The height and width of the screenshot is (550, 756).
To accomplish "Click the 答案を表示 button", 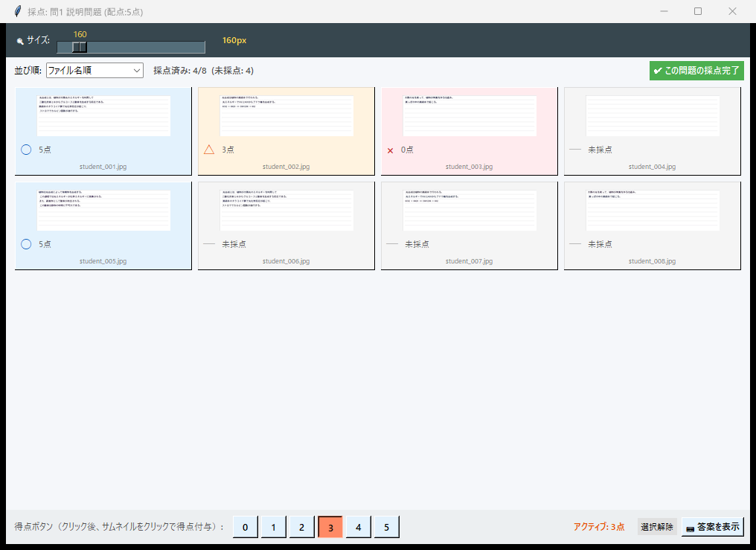I will (712, 527).
